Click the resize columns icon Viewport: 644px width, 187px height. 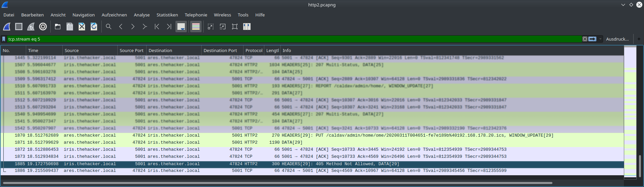pyautogui.click(x=247, y=27)
